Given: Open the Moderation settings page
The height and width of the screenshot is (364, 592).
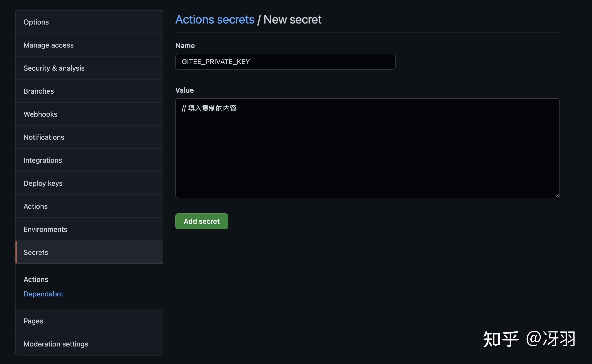Looking at the screenshot, I should click(x=56, y=344).
